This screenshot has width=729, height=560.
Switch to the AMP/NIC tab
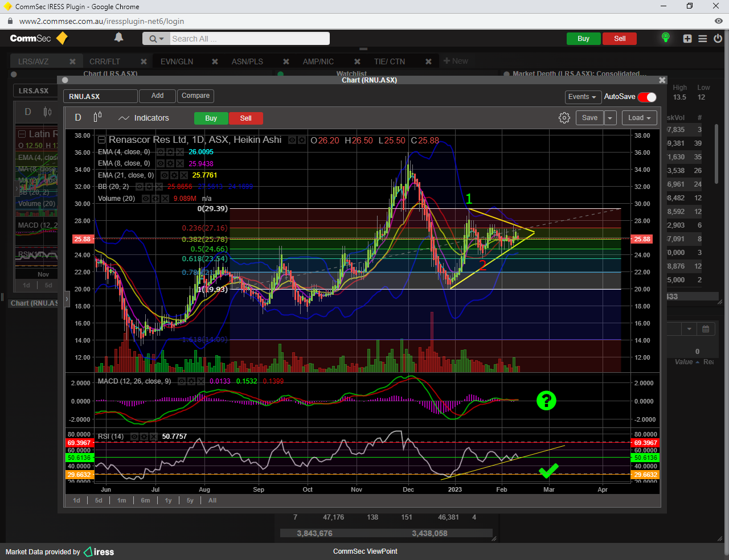[x=318, y=61]
